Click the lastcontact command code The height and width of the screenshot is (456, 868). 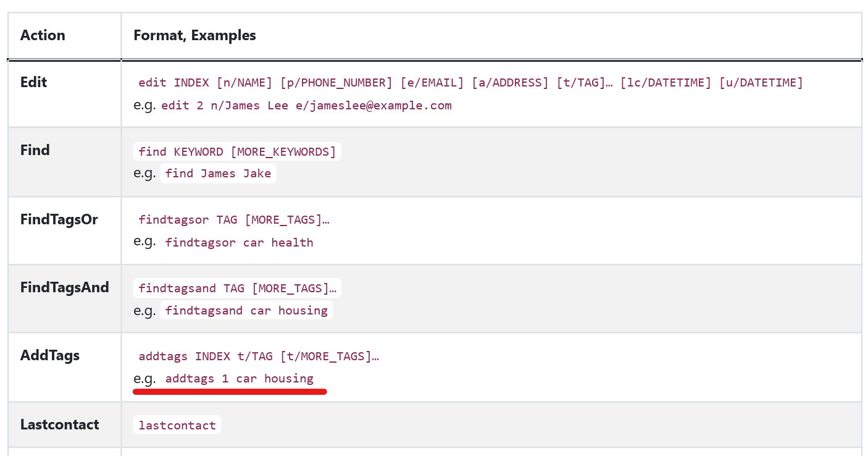(177, 425)
